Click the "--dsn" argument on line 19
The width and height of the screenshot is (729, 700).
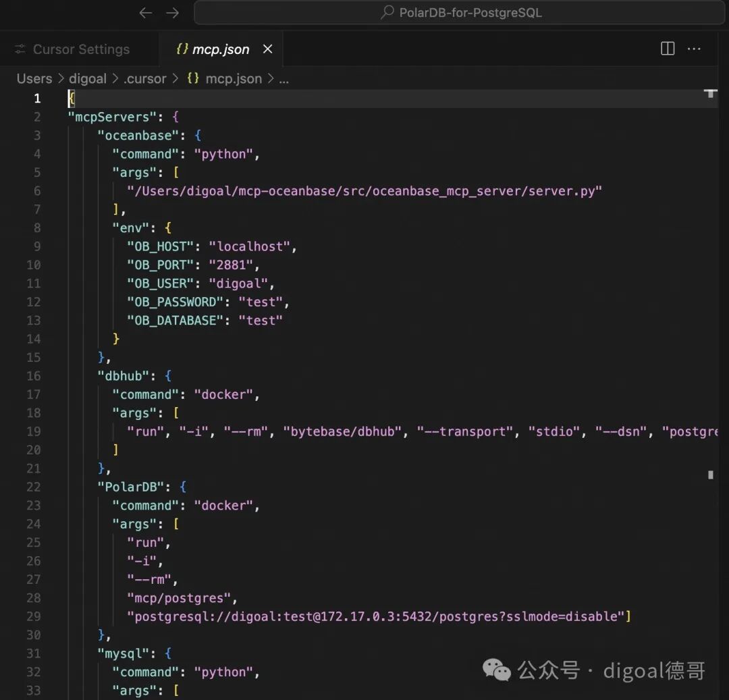coord(621,431)
